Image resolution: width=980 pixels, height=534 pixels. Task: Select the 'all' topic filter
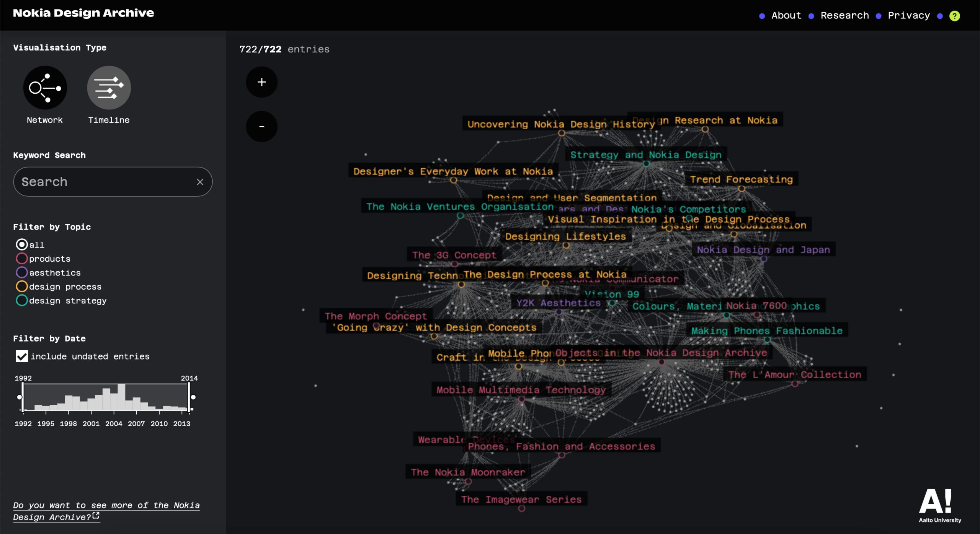point(22,244)
